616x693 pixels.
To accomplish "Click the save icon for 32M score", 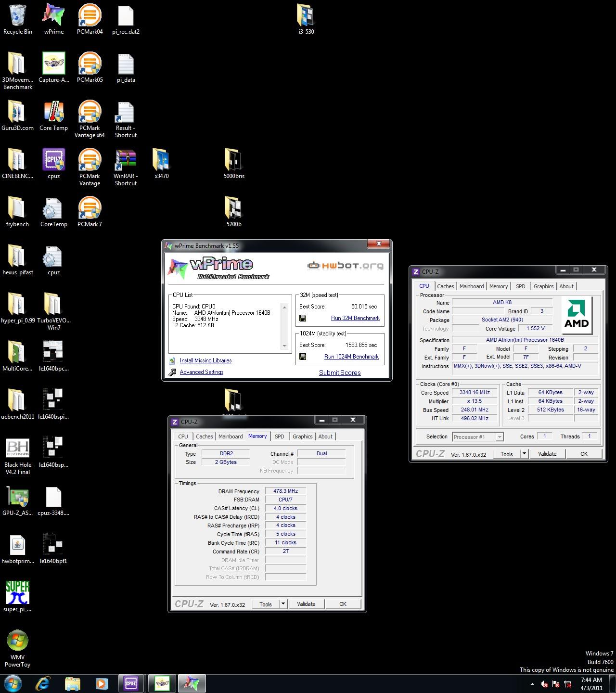I will [303, 318].
